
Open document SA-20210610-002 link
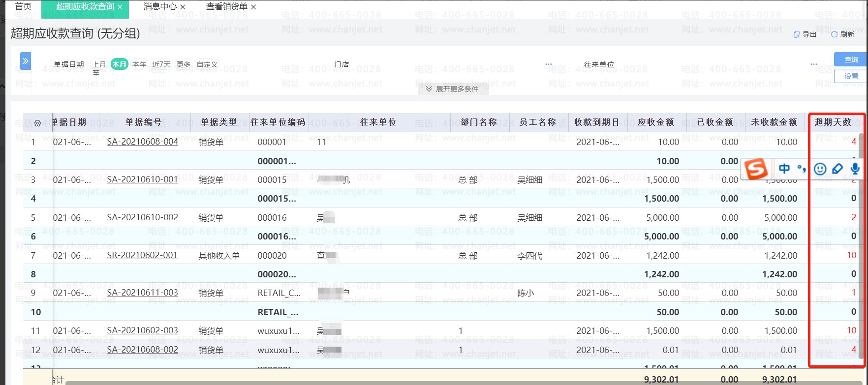(x=143, y=217)
